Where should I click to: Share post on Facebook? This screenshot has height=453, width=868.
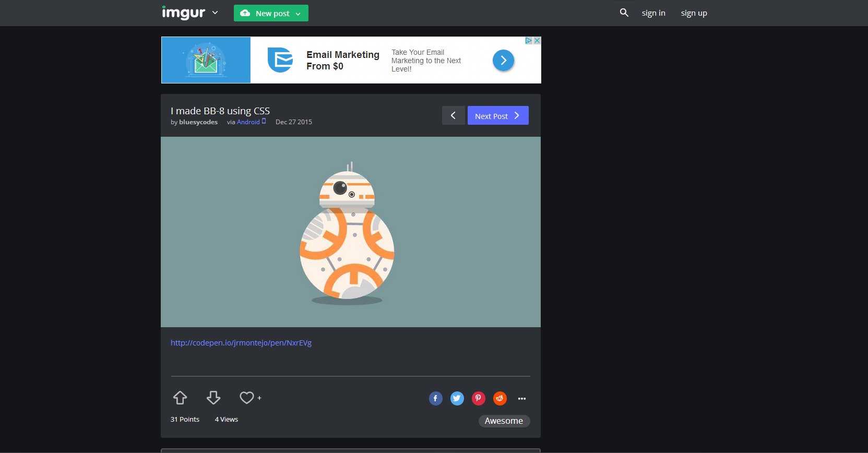point(436,399)
